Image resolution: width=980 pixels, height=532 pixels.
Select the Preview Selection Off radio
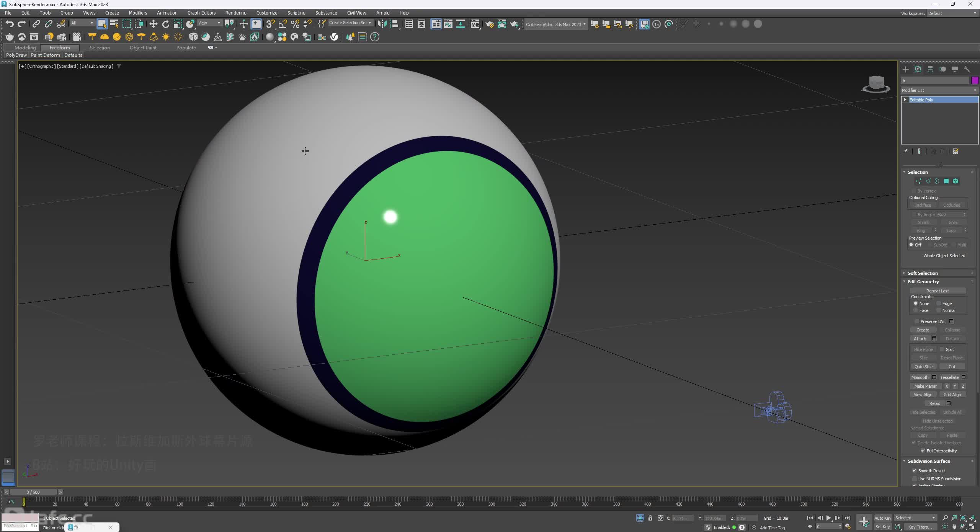[x=911, y=245]
